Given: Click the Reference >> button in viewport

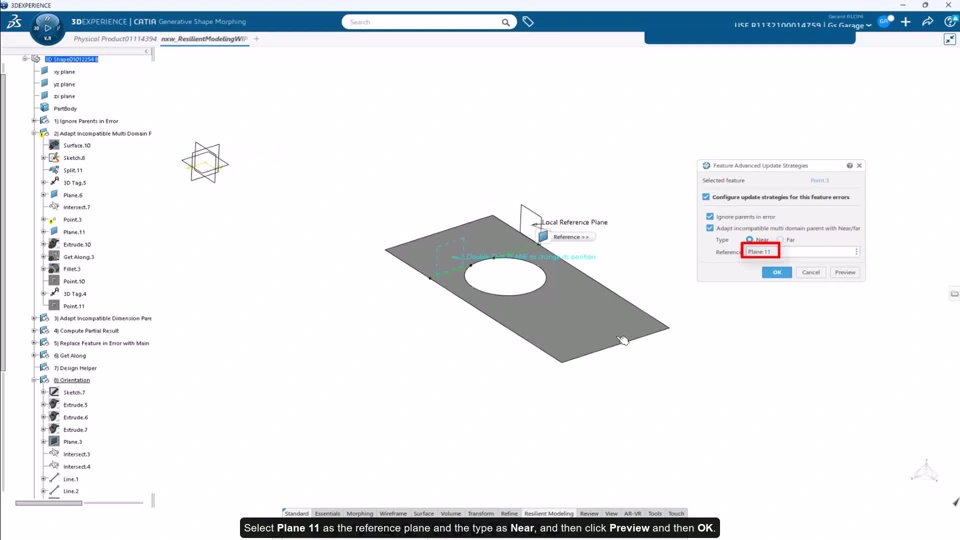Looking at the screenshot, I should pos(571,237).
